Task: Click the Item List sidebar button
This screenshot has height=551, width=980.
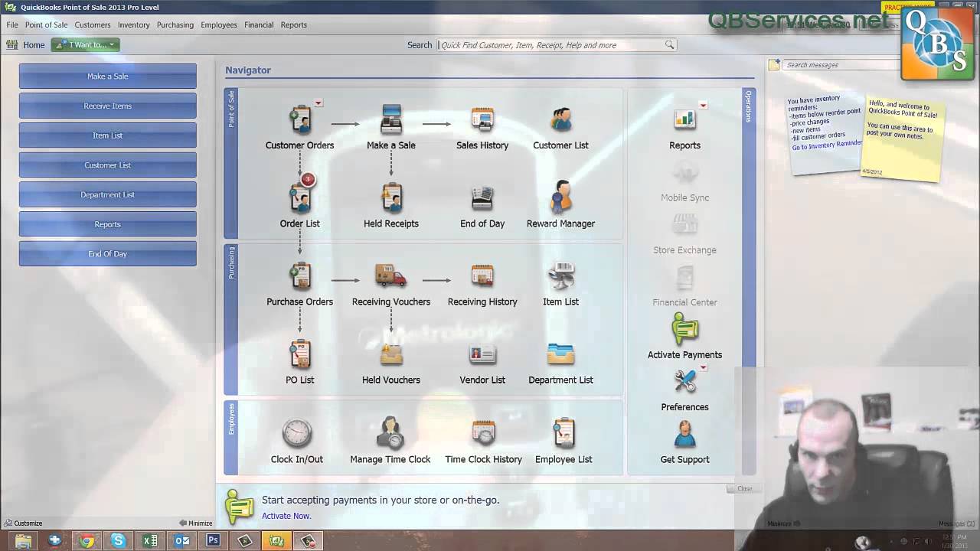Action: pyautogui.click(x=108, y=135)
